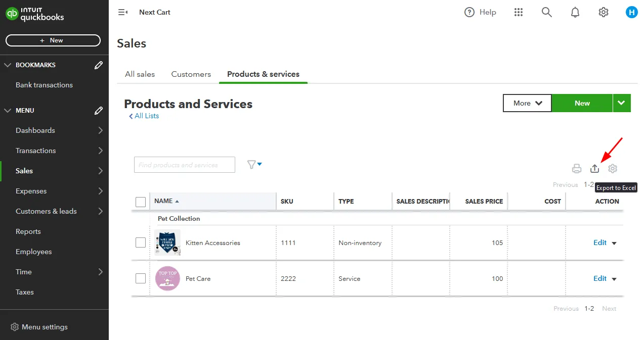The width and height of the screenshot is (644, 340).
Task: Open the More dropdown button
Action: (527, 103)
